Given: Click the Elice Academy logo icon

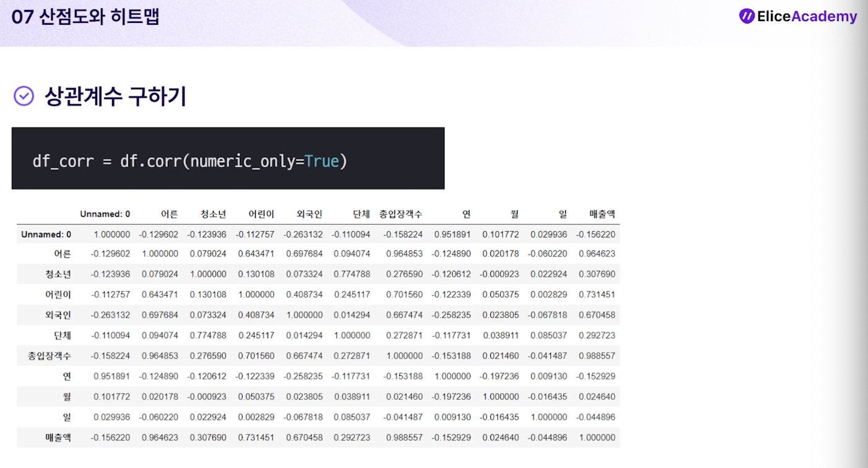Looking at the screenshot, I should (747, 16).
